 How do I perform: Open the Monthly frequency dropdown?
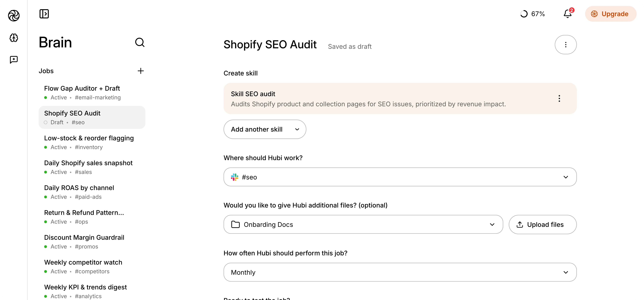tap(400, 272)
